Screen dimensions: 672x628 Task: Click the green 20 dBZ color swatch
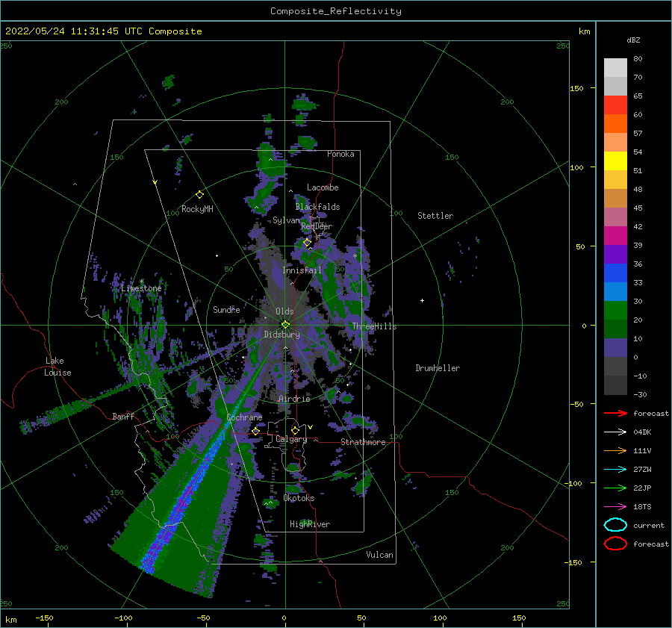(615, 311)
